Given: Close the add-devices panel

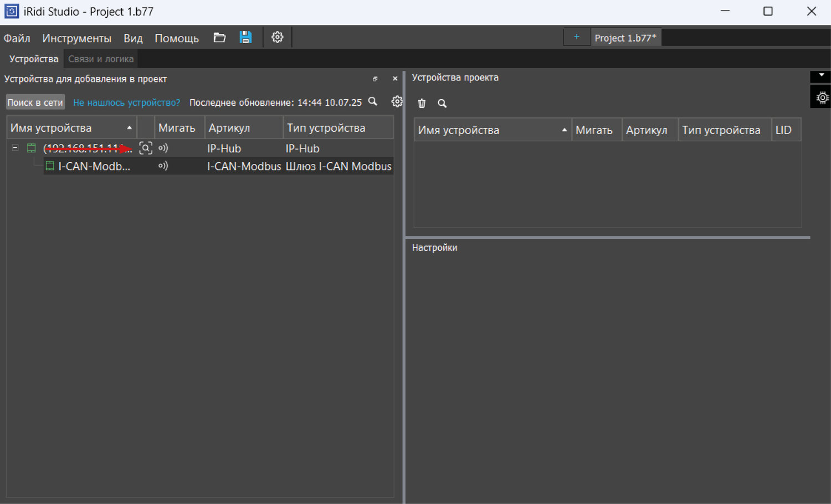Looking at the screenshot, I should pos(395,79).
